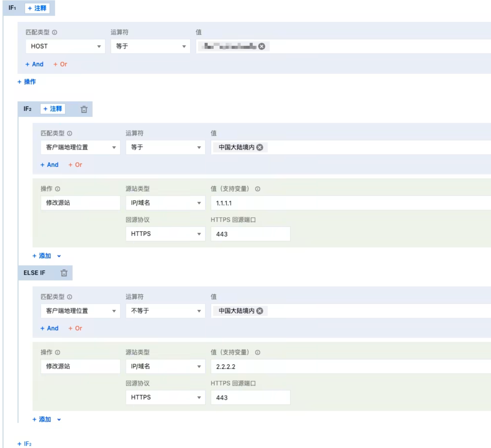Screen dimensions: 491x448
Task: Click info icon next to HOST 匹配类型 label
Action: point(55,32)
